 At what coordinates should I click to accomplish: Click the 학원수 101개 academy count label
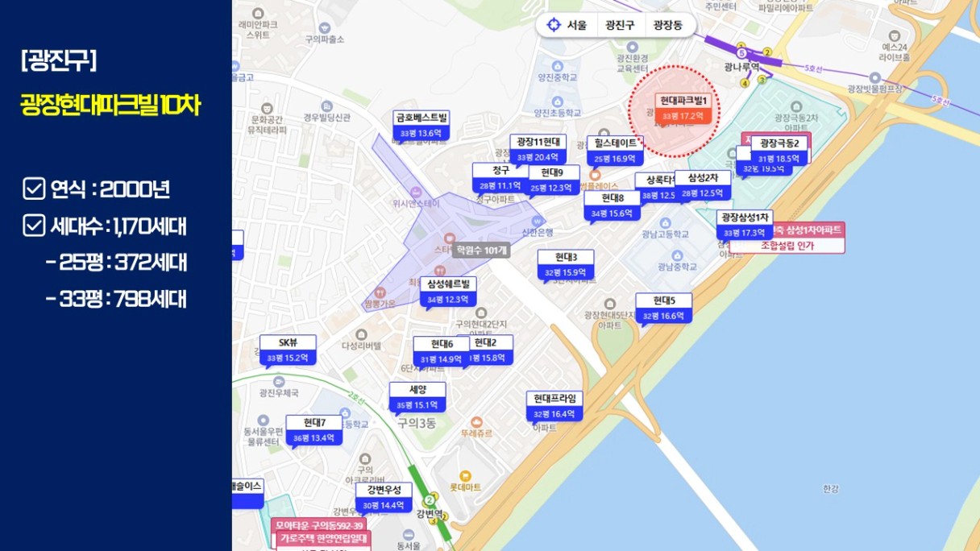[x=481, y=251]
